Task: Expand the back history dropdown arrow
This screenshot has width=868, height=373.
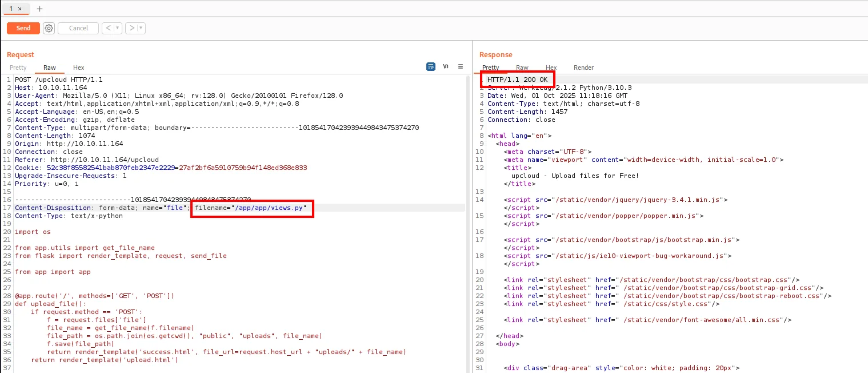Action: (x=117, y=28)
